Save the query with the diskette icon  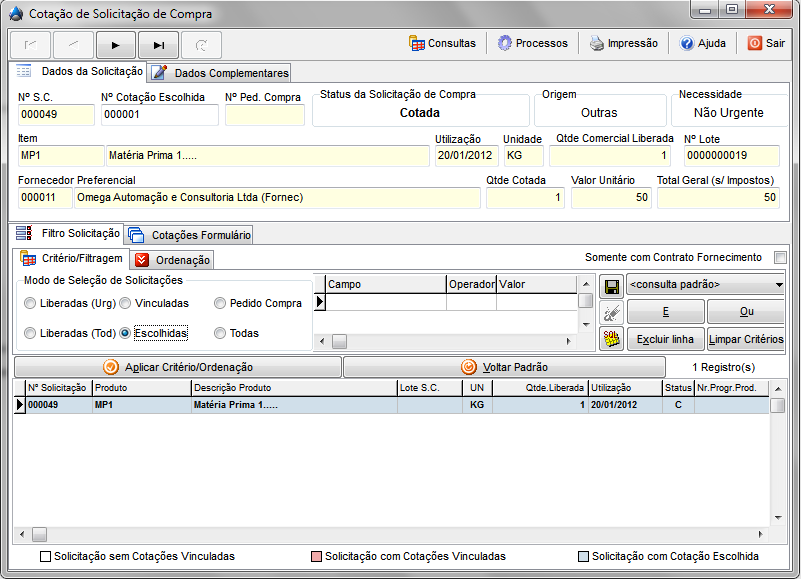pos(611,286)
